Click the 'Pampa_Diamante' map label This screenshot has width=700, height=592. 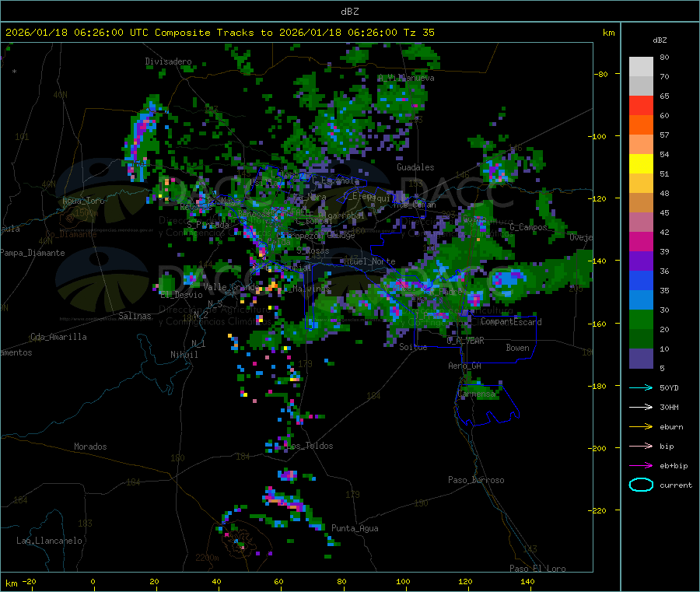[33, 253]
